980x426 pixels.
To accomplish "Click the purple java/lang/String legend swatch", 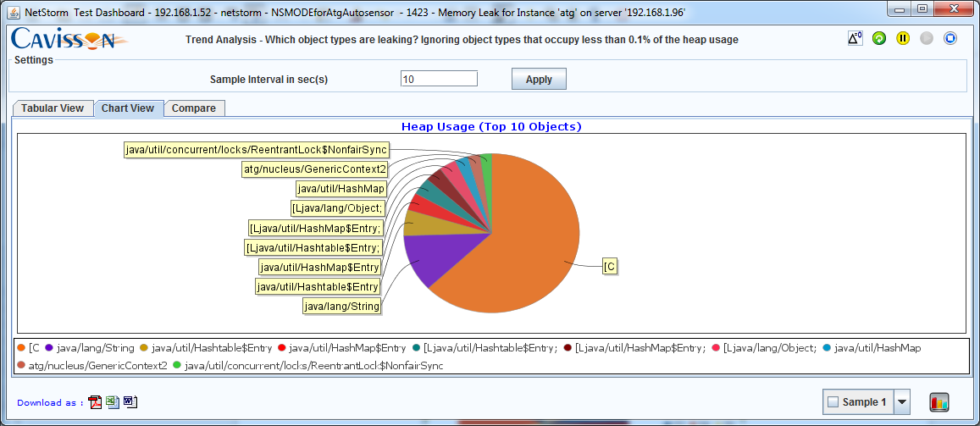I will pyautogui.click(x=49, y=348).
